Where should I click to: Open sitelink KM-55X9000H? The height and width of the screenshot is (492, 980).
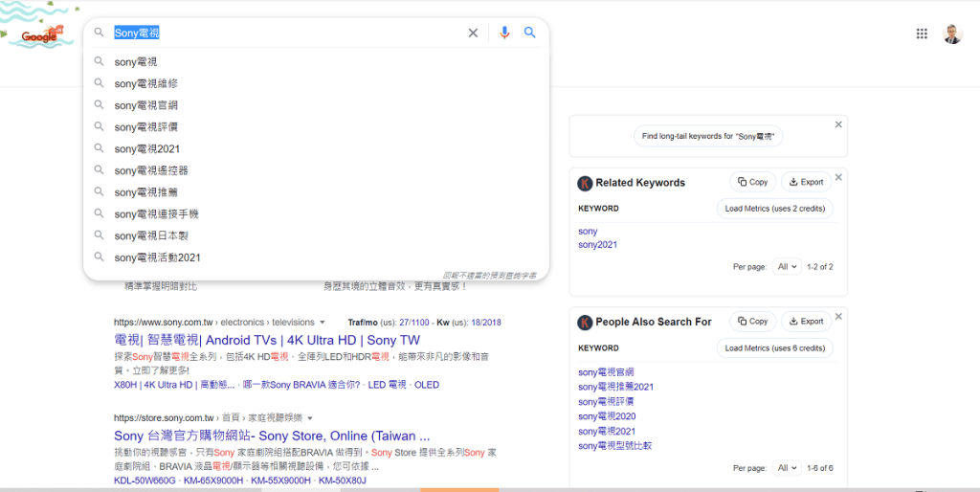tap(280, 481)
